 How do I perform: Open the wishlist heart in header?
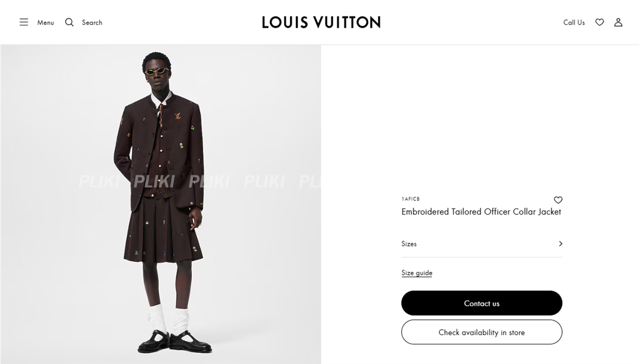pyautogui.click(x=599, y=22)
